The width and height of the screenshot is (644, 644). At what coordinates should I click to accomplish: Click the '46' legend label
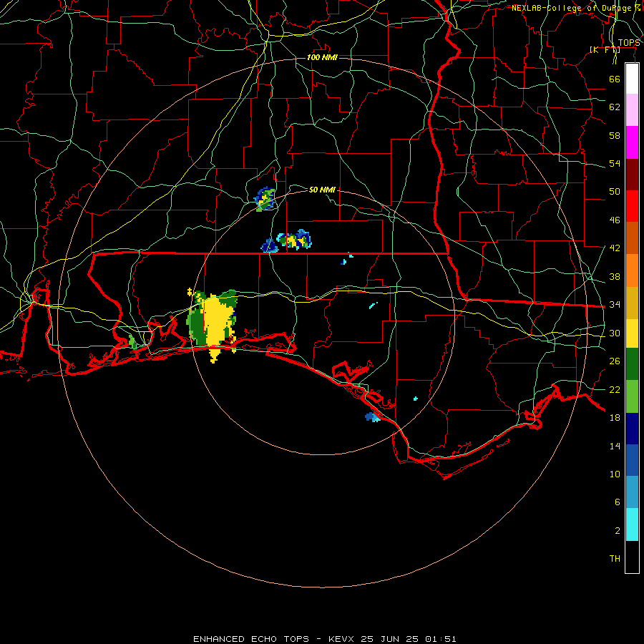[x=615, y=220]
